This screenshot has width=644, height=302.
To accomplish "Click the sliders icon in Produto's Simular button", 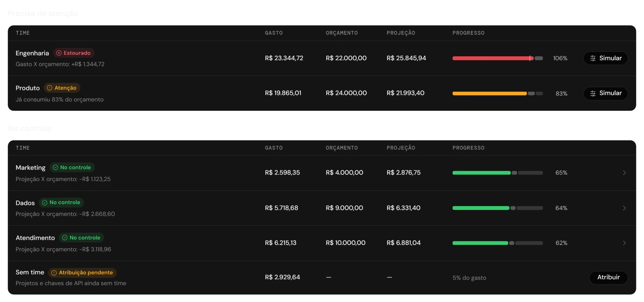I will coord(593,93).
